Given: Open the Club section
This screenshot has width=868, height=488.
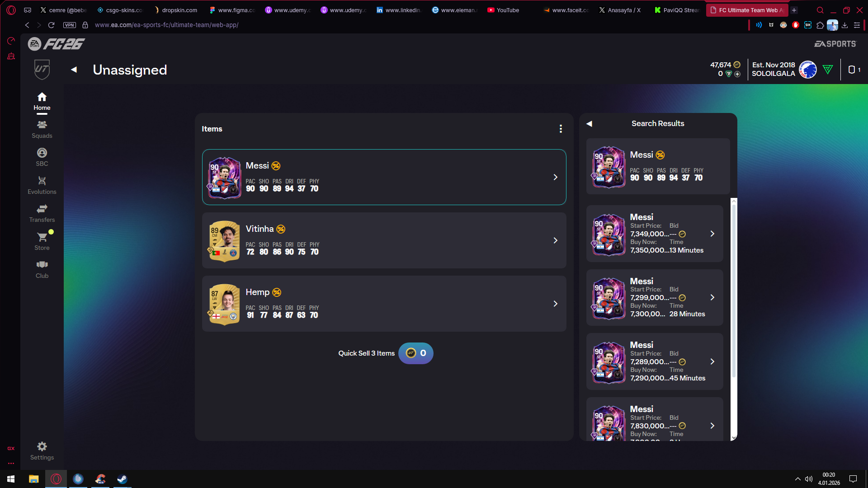Looking at the screenshot, I should (42, 269).
